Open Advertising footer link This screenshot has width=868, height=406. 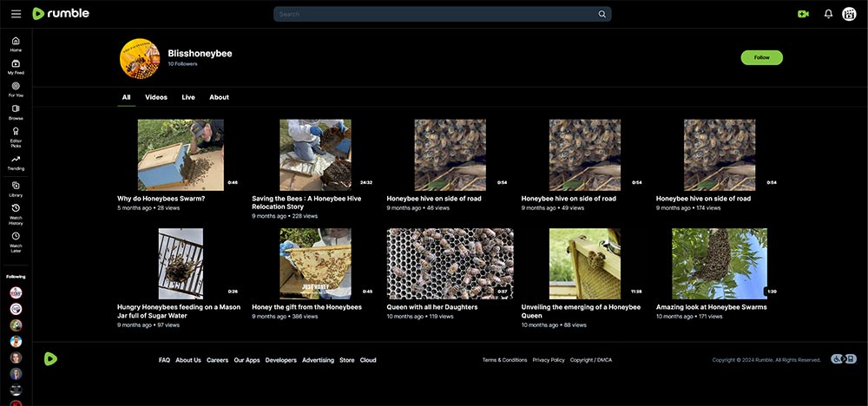pos(318,360)
